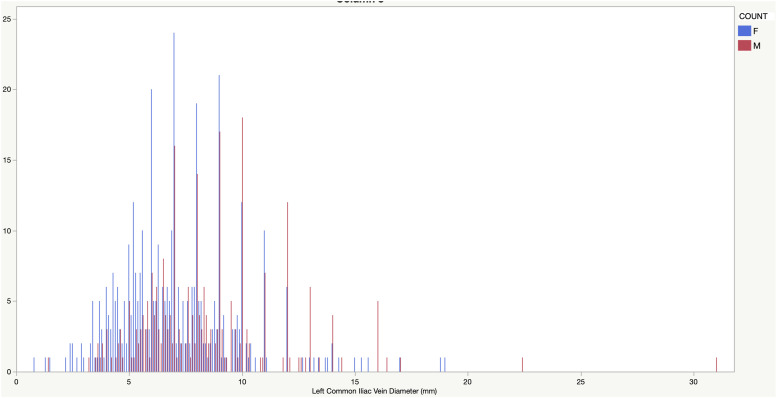The width and height of the screenshot is (777, 398).
Task: Click the y-axis tick label 15
Action: [7, 160]
